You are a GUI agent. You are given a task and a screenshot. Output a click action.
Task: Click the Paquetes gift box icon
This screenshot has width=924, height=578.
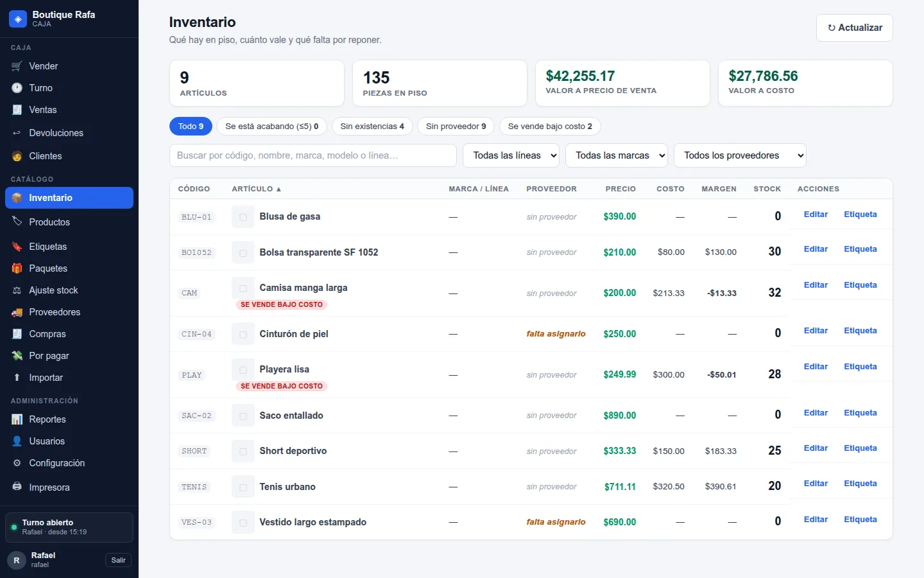tap(17, 268)
